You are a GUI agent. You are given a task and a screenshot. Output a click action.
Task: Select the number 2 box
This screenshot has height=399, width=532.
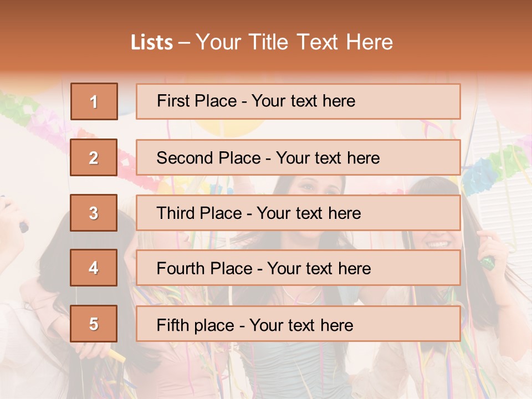[x=94, y=157]
